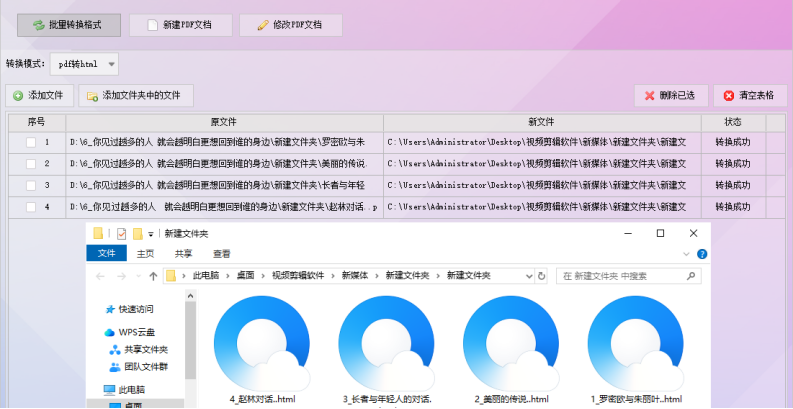Tick the checkbox for row 1
793x409 pixels.
coord(31,143)
